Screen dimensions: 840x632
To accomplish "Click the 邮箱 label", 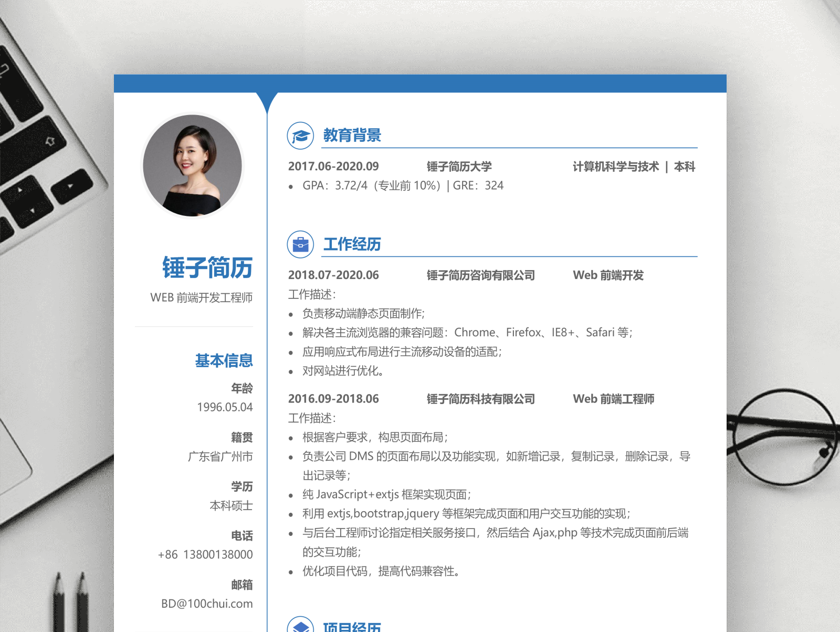I will pyautogui.click(x=242, y=585).
